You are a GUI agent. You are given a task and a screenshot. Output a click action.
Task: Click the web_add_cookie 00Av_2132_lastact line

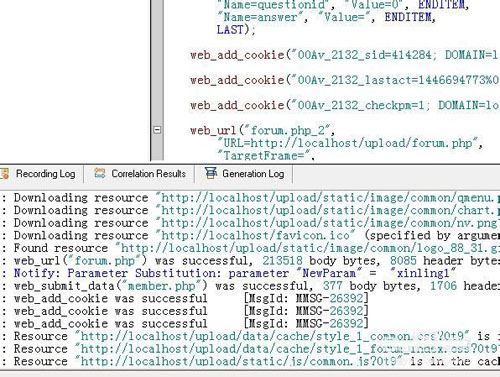tap(345, 80)
